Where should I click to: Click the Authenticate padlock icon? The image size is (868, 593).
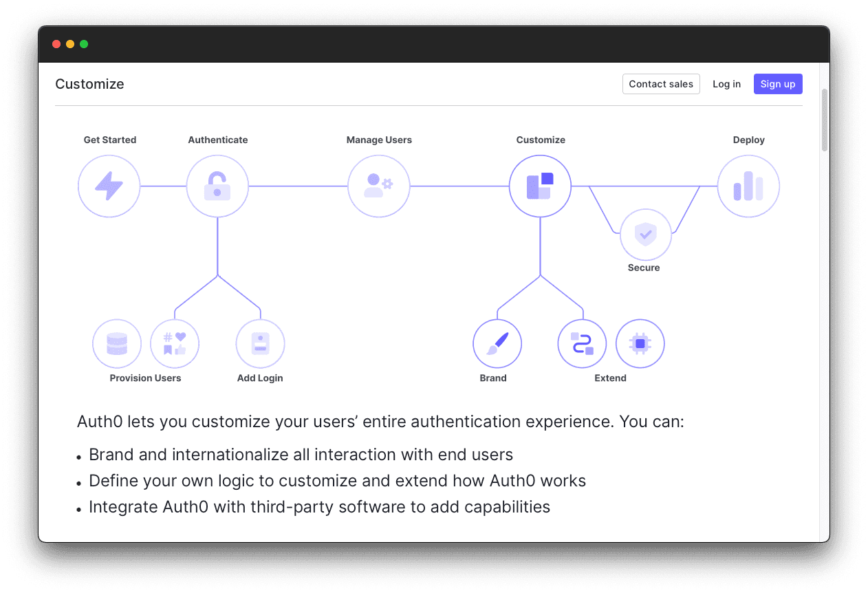(x=217, y=186)
